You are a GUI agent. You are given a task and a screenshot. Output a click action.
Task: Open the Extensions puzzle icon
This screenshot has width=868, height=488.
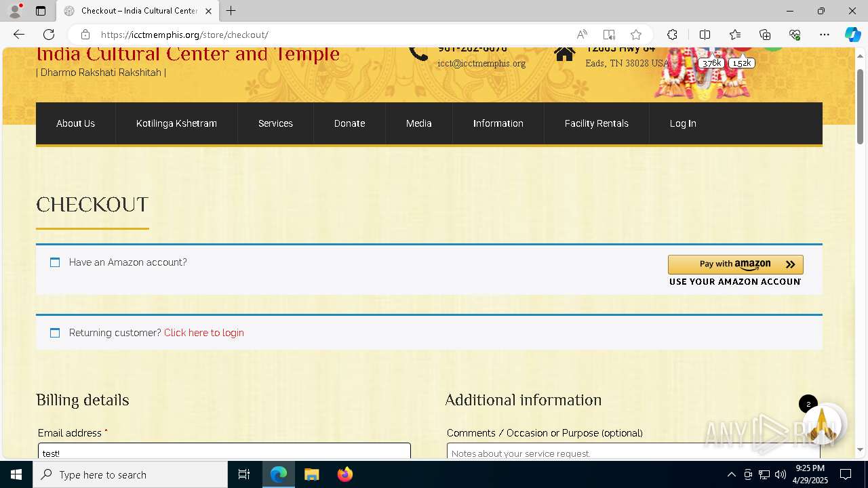(x=672, y=35)
